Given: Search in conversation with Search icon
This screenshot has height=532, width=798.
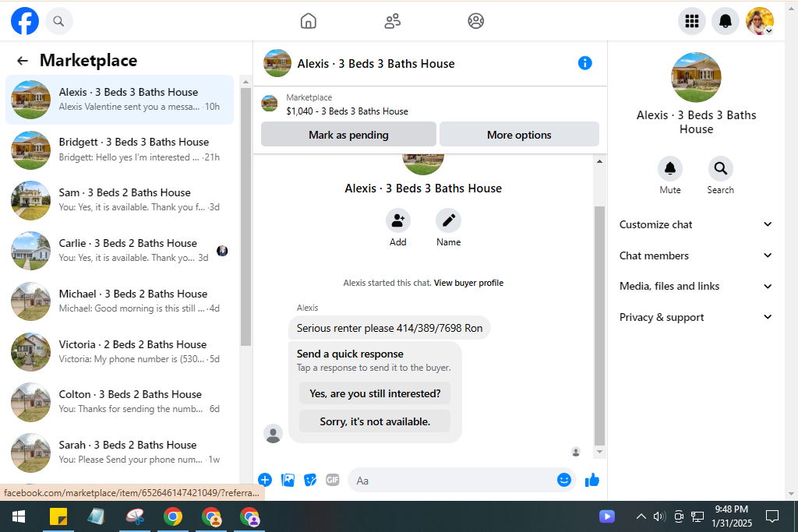Looking at the screenshot, I should 720,169.
